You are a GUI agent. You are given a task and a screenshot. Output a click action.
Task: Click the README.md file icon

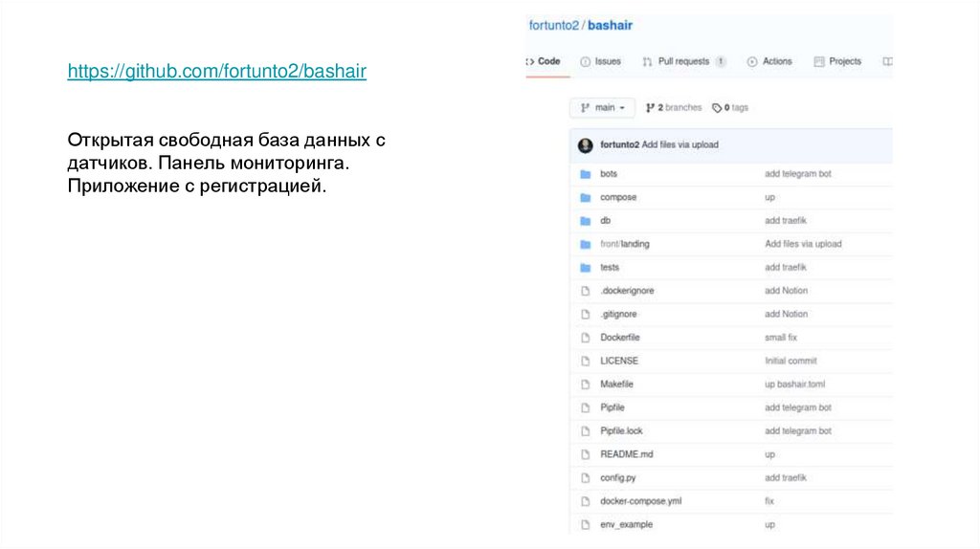point(585,454)
